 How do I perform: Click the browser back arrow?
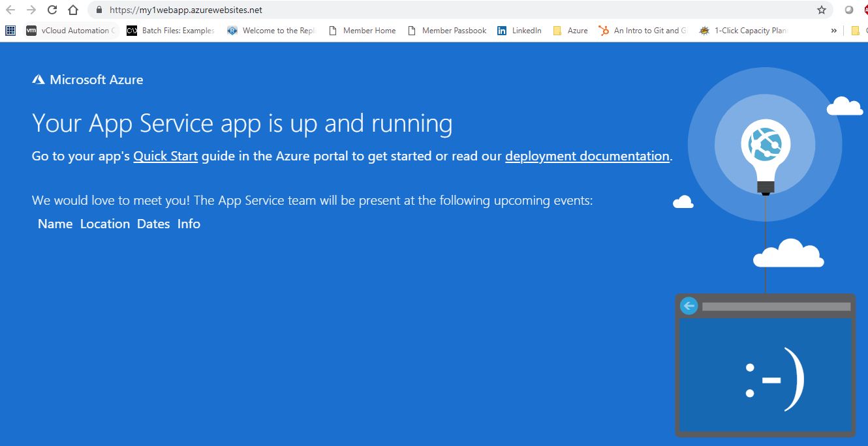click(10, 10)
